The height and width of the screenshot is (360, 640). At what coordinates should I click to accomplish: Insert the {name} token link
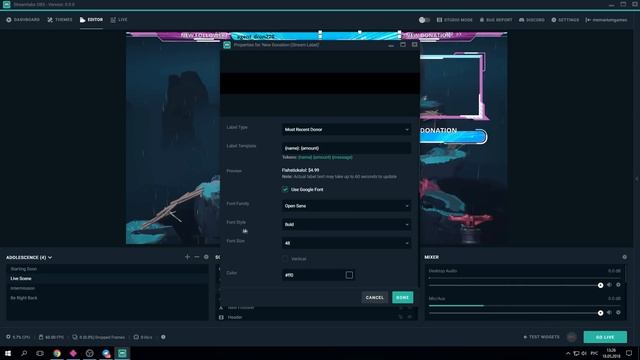[305, 157]
